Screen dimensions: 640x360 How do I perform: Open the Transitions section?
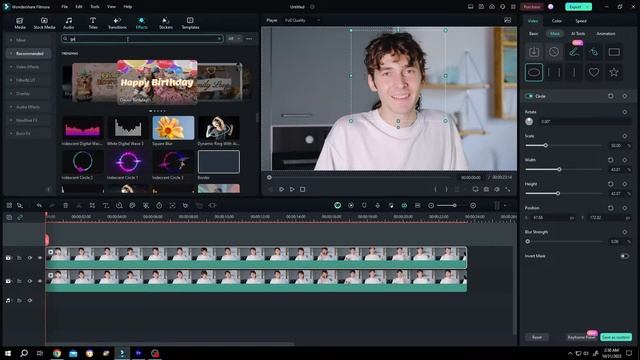click(x=117, y=23)
